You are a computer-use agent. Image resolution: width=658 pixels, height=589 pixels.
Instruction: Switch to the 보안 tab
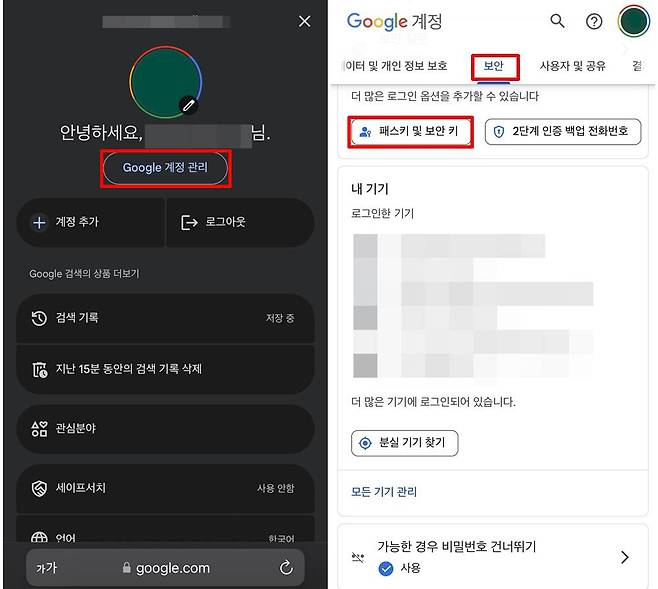click(x=494, y=66)
